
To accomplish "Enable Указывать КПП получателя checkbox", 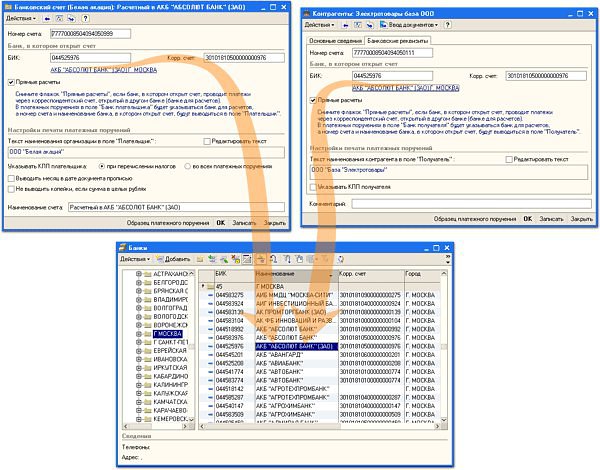I will pyautogui.click(x=313, y=187).
